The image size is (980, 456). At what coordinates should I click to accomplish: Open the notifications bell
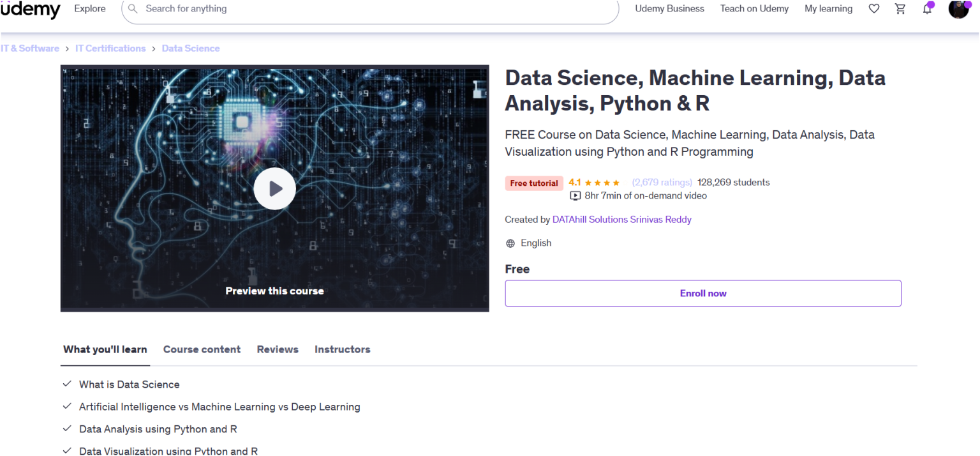pyautogui.click(x=927, y=8)
